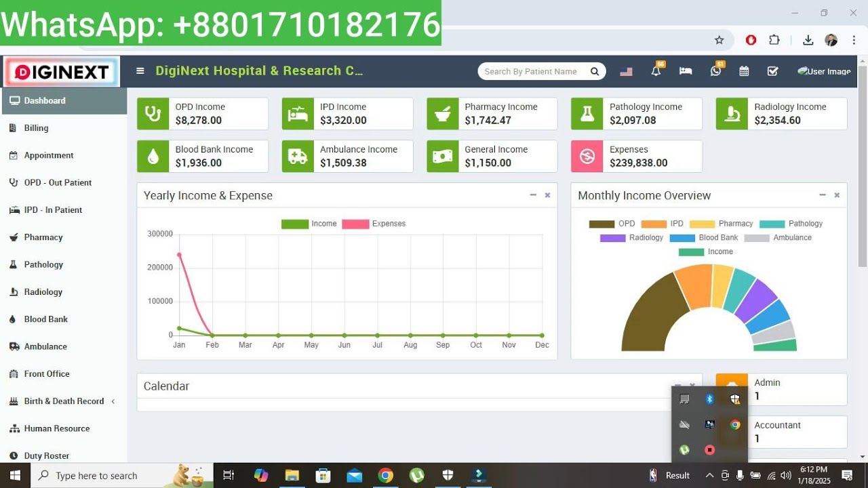Click the Ambulance Income icon
Viewport: 868px width, 488px height.
coord(298,157)
